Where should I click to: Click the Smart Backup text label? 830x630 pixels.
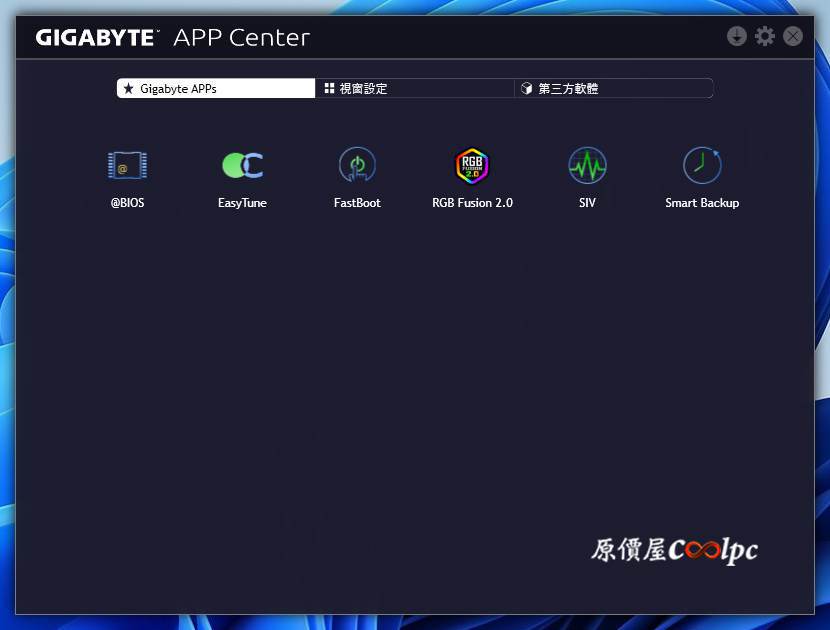pos(702,203)
